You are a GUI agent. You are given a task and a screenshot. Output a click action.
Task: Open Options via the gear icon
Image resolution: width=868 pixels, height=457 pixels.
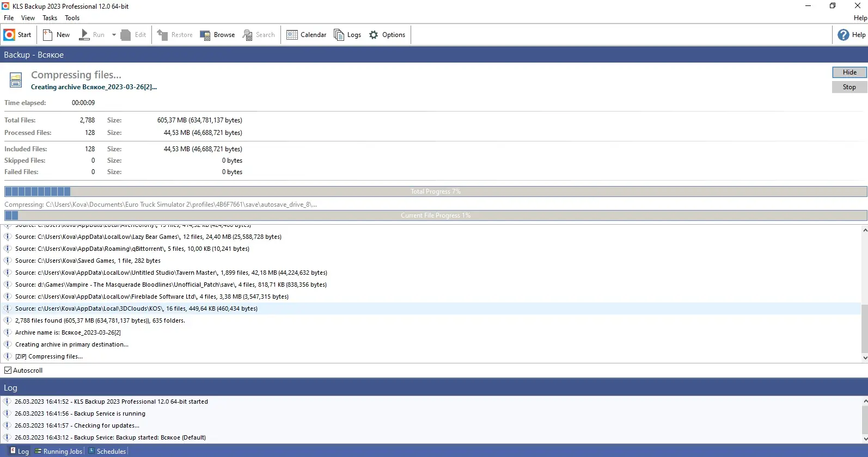click(x=374, y=35)
